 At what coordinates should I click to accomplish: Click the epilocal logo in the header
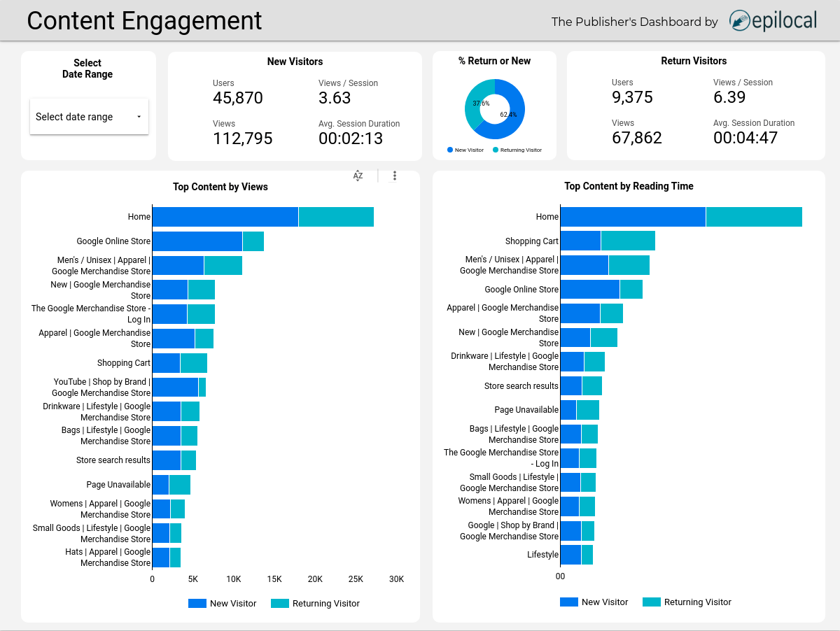[x=772, y=22]
